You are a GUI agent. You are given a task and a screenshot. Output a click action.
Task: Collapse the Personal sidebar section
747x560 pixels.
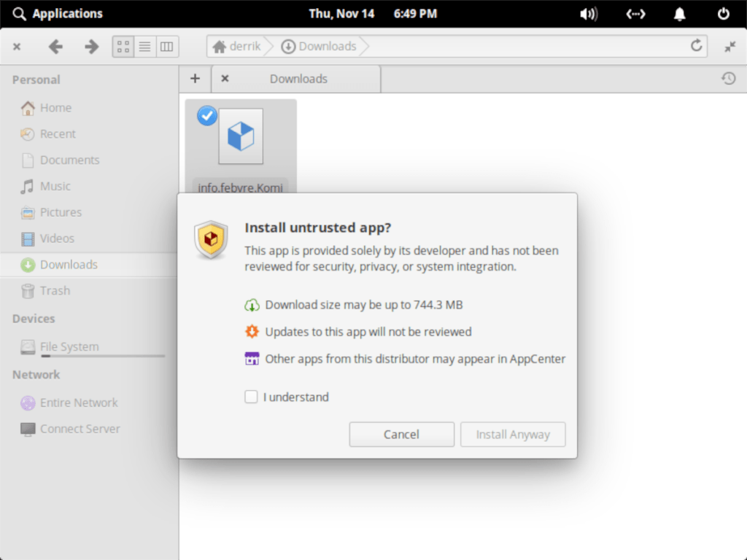36,79
